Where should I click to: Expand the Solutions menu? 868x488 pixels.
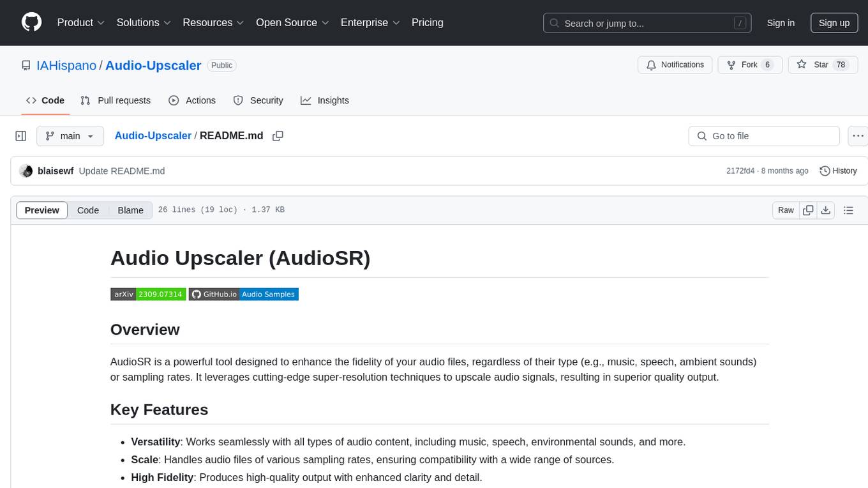(x=144, y=22)
